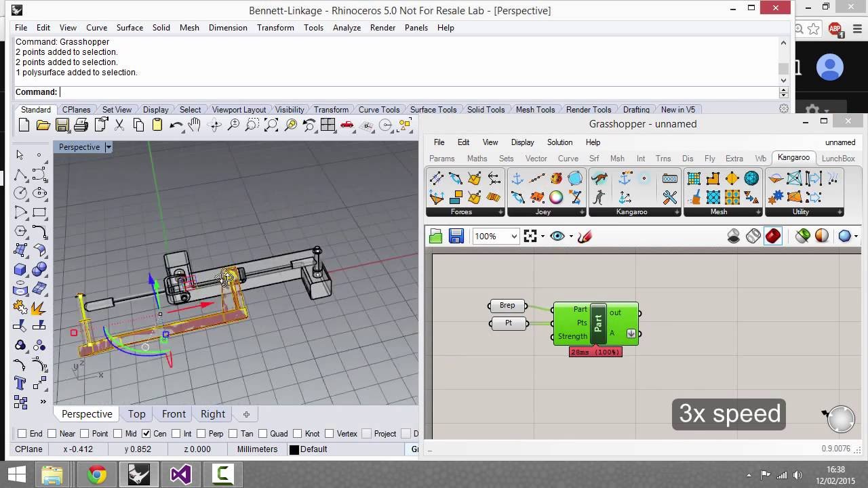Image resolution: width=868 pixels, height=488 pixels.
Task: Enable the Tan object snap
Action: [233, 434]
